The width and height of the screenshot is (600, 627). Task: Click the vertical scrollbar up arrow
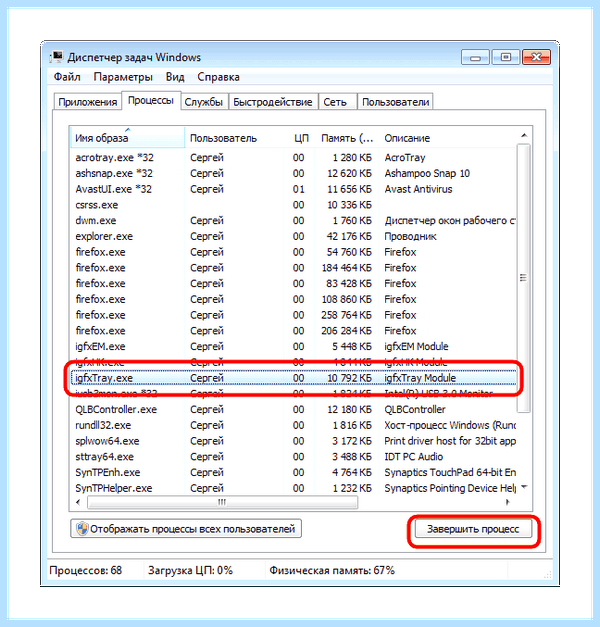click(524, 136)
